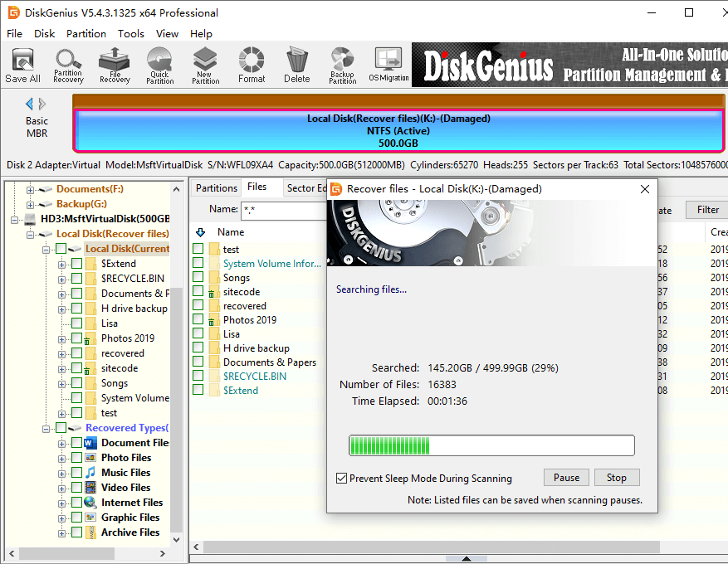Click the Save All toolbar icon
Screen dimensions: 728x564
[x=22, y=66]
